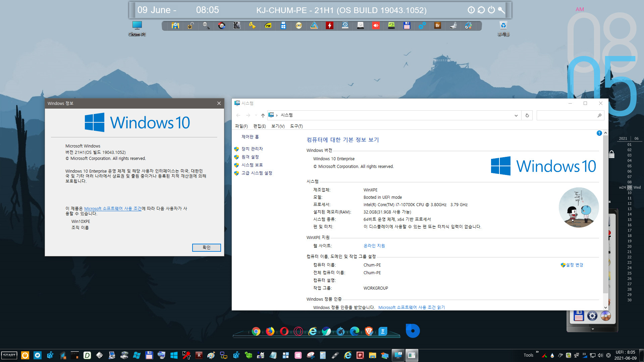Expand the System address bar history dropdown
This screenshot has height=362, width=644.
[x=516, y=115]
